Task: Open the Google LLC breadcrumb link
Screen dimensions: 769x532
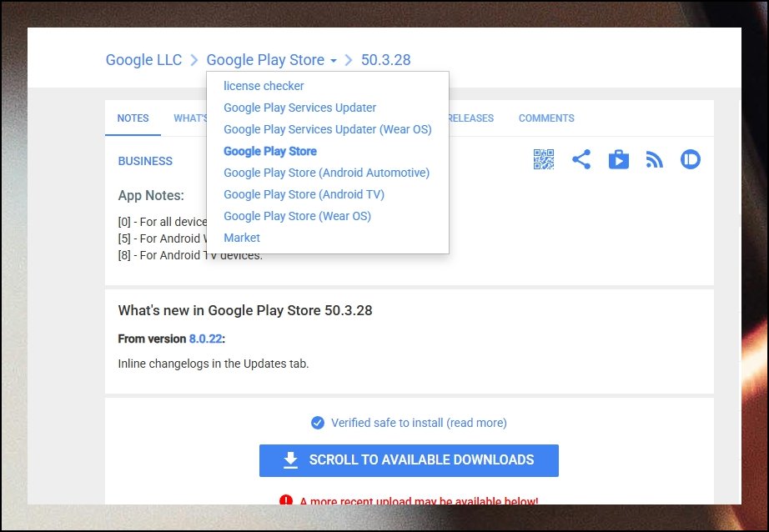Action: coord(143,60)
